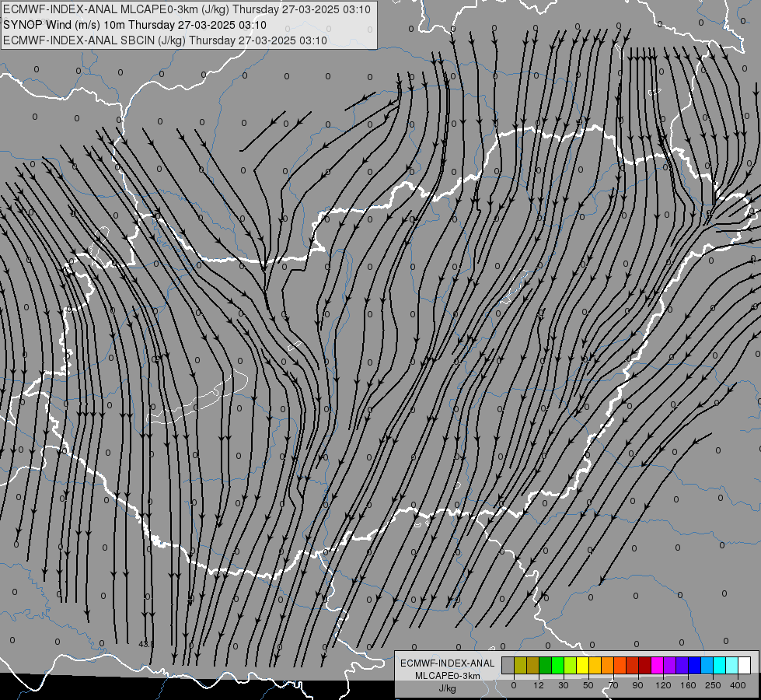Click the legend scale value 250

click(713, 685)
